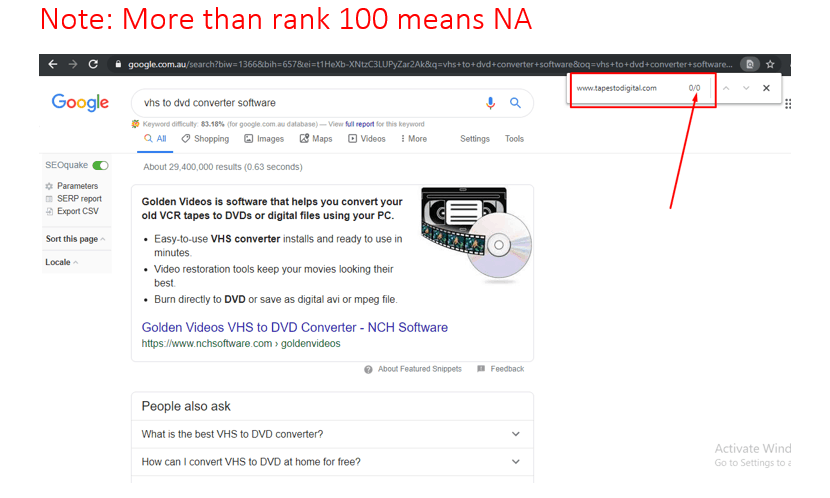The width and height of the screenshot is (830, 498).
Task: Go back with the browser back arrow
Action: point(52,64)
